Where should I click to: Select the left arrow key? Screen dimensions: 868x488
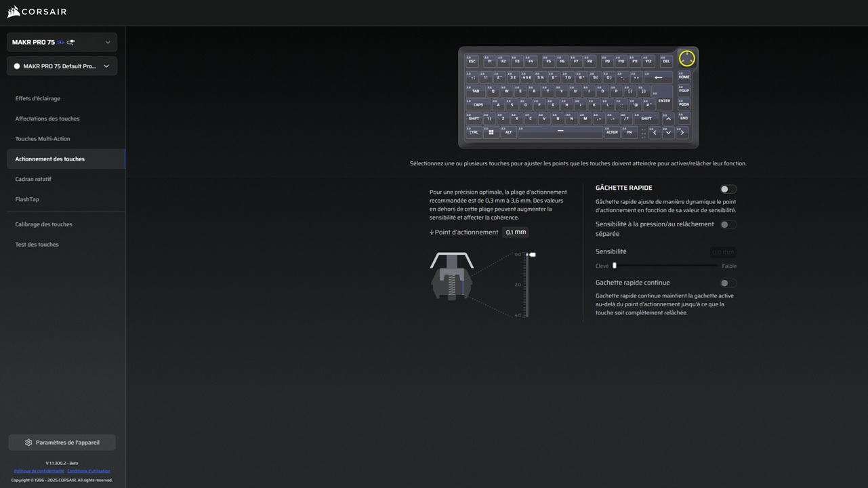click(654, 133)
